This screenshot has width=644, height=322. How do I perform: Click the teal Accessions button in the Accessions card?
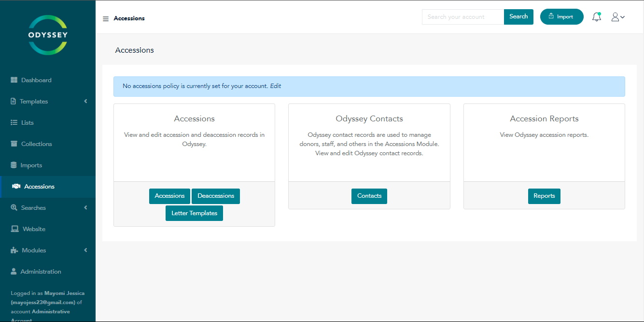(x=169, y=196)
